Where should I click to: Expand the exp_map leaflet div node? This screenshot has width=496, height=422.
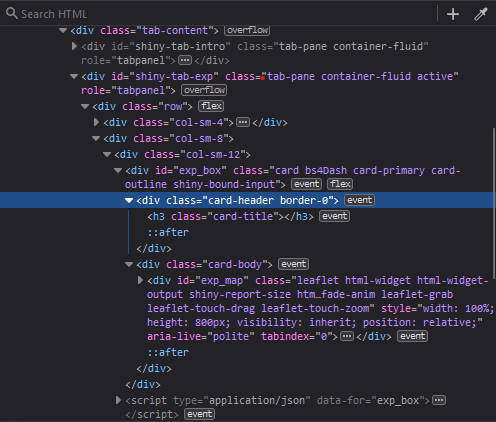[140, 280]
